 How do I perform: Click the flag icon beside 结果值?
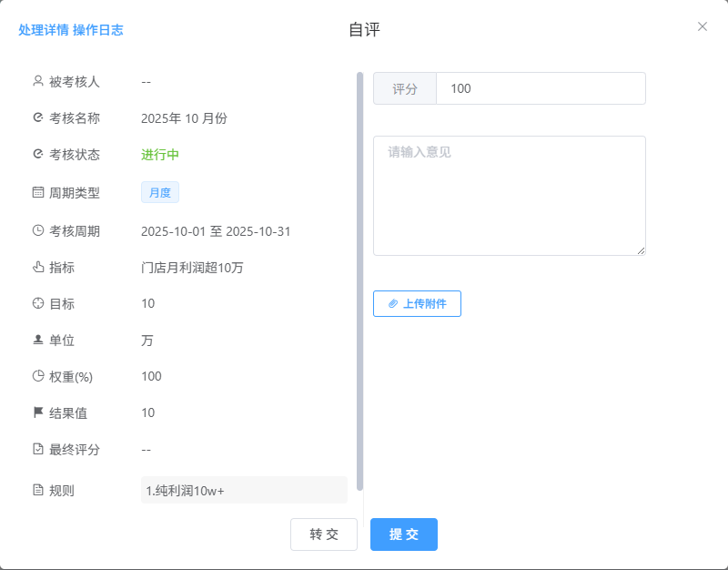[x=38, y=412]
